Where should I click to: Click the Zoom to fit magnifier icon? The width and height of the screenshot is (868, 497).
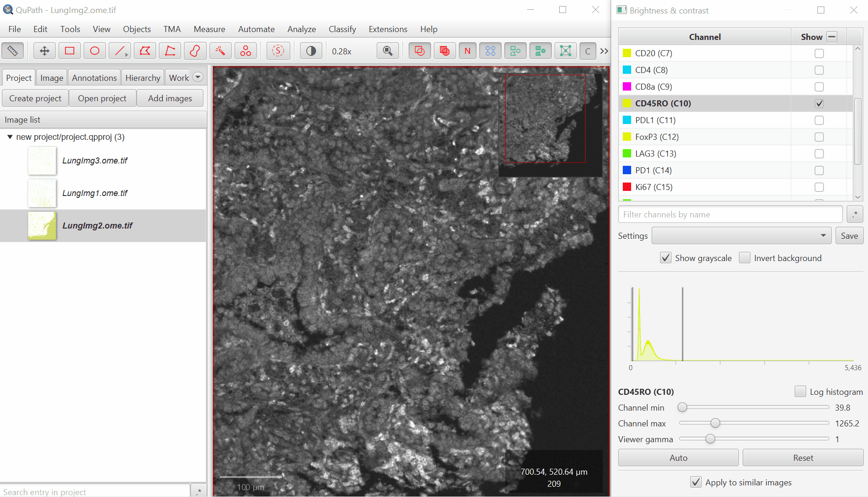(x=387, y=51)
